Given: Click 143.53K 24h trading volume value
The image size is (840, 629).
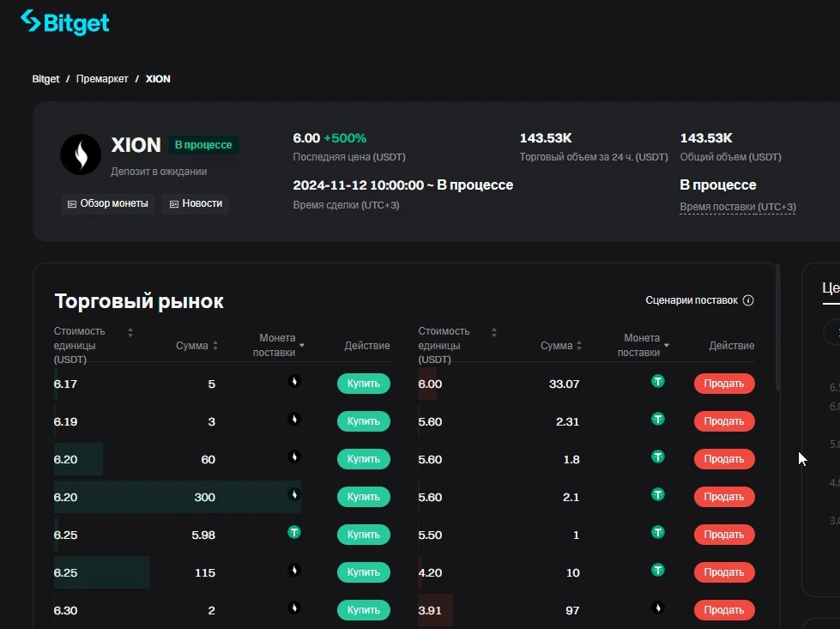Looking at the screenshot, I should point(546,138).
